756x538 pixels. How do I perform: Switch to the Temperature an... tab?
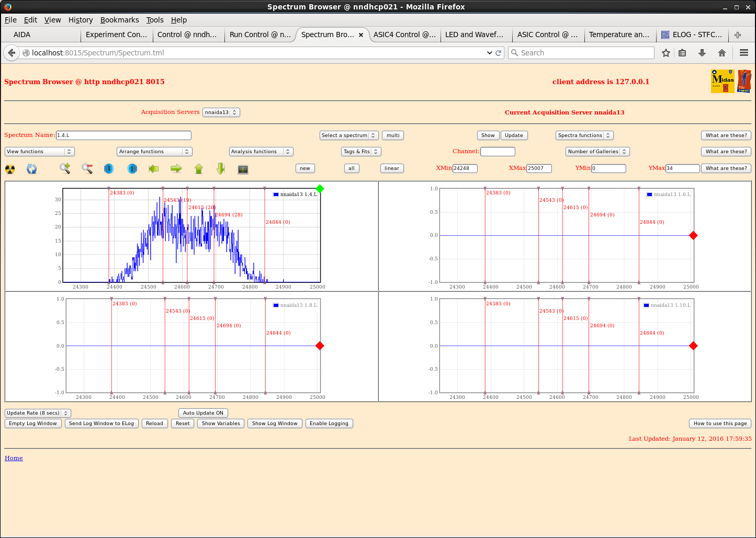tap(619, 35)
